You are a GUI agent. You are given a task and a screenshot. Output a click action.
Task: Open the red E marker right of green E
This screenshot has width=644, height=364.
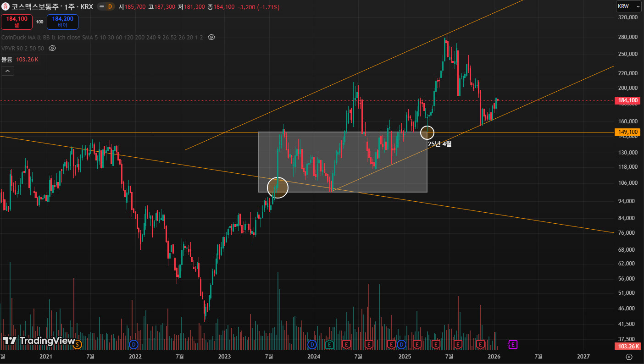pos(346,344)
